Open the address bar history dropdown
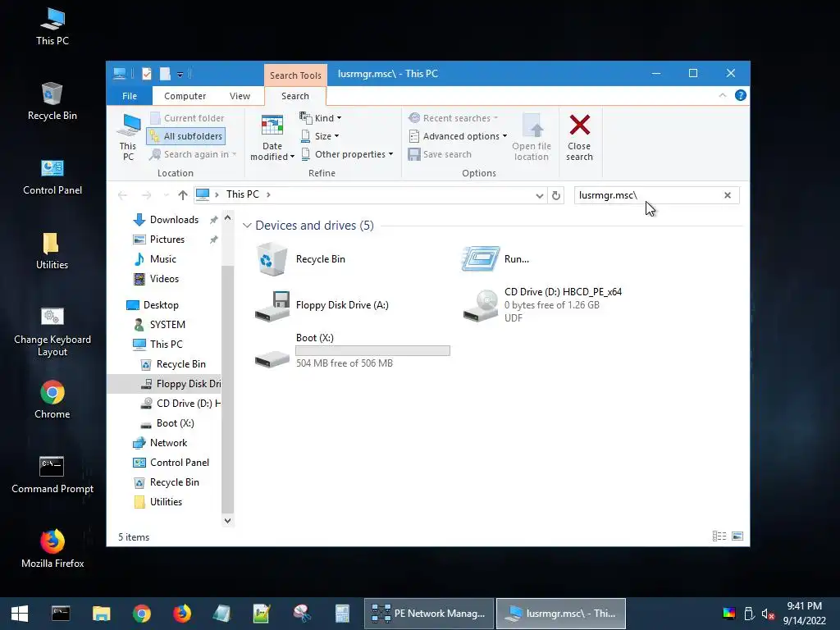 [540, 195]
